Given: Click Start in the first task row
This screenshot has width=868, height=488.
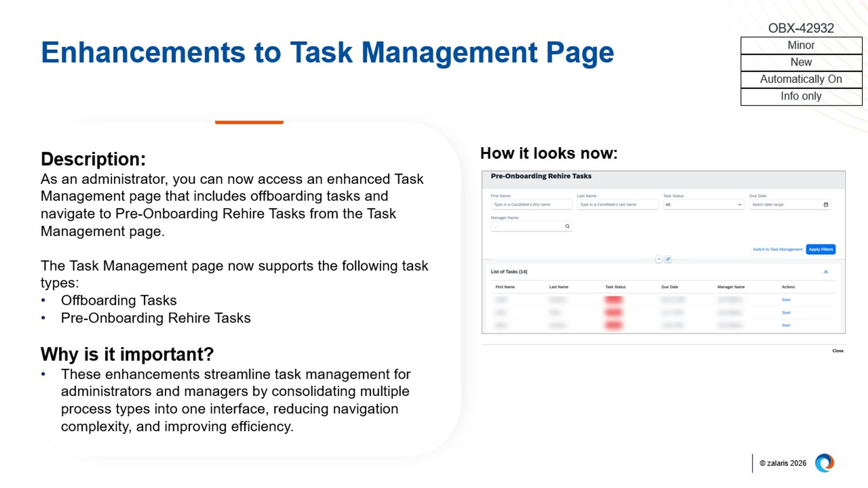Looking at the screenshot, I should (786, 300).
